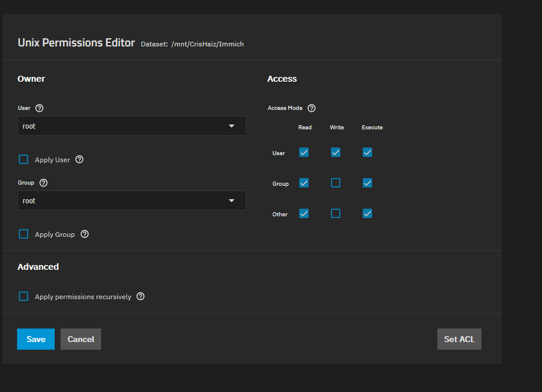Click the Access section heading

[282, 79]
